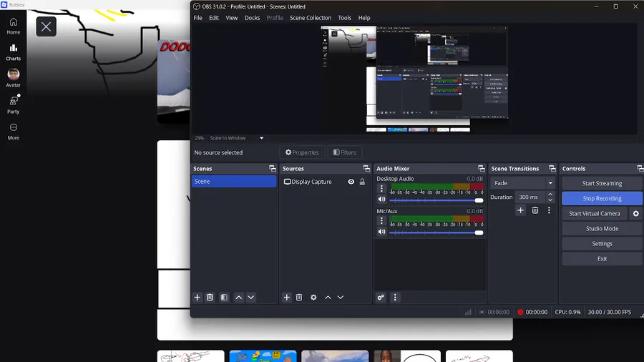The height and width of the screenshot is (362, 644).
Task: Pop out the Scenes dock
Action: pyautogui.click(x=273, y=168)
